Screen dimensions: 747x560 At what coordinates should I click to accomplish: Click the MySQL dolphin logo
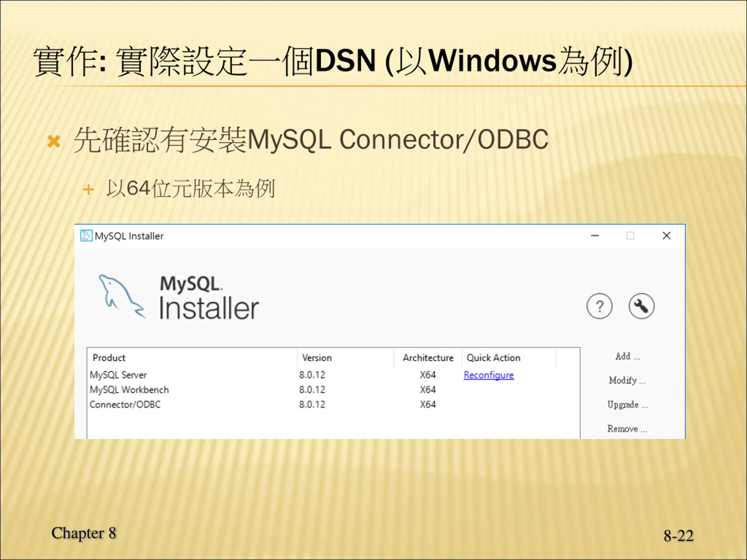[x=122, y=296]
